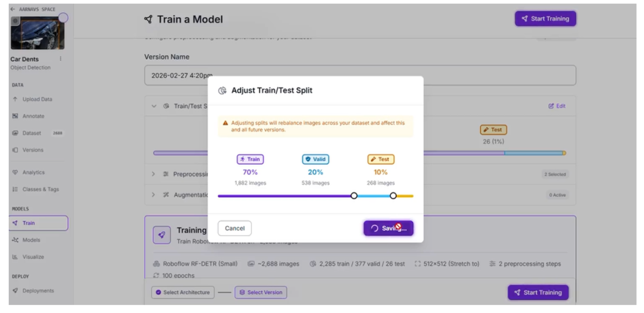Screen dimensions: 644x313
Task: Click the back arrow beside AARNAVS SPACE
Action: tap(13, 9)
